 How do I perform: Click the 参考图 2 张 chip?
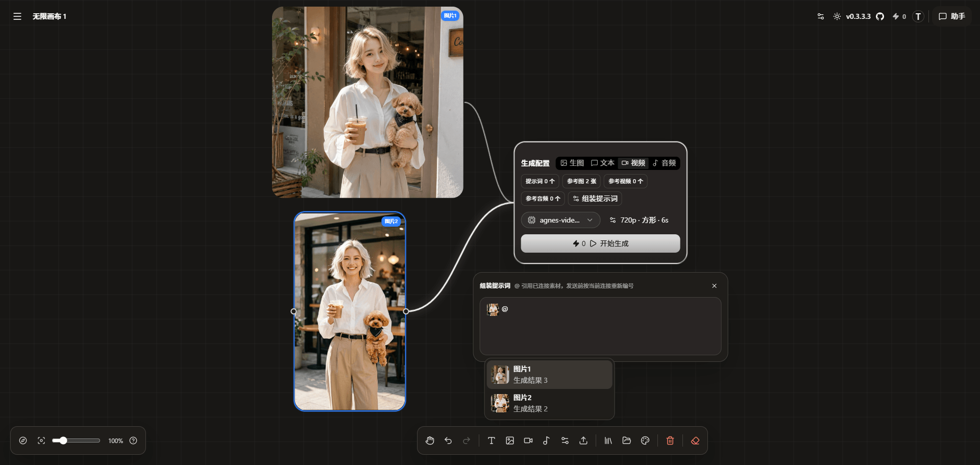(x=581, y=181)
